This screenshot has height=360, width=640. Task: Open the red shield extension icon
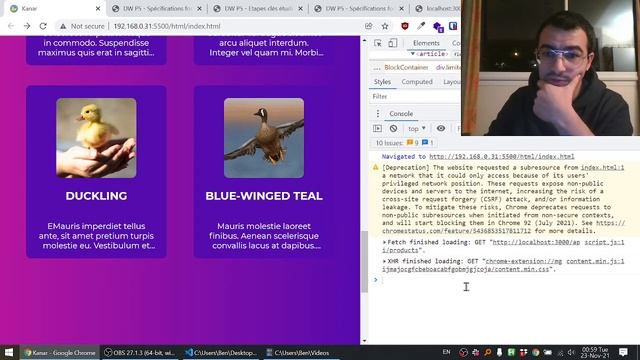(404, 26)
